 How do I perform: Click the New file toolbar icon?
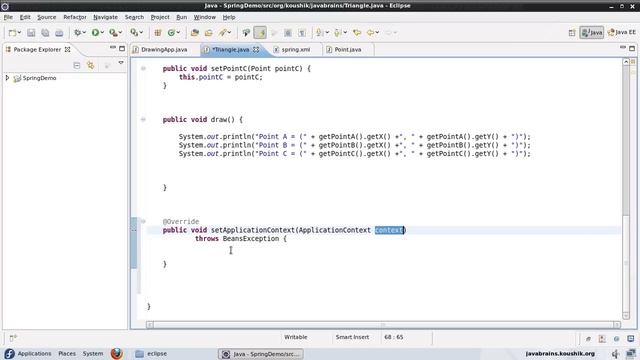click(x=12, y=33)
